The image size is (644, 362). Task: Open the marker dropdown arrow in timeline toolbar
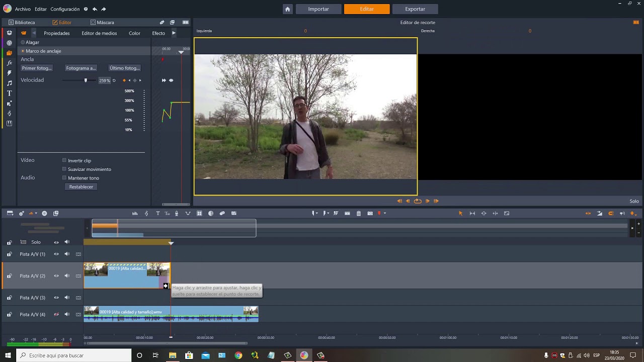click(317, 213)
